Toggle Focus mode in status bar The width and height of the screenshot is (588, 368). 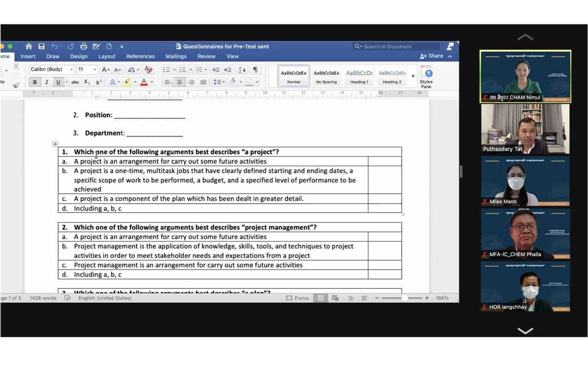tap(297, 298)
